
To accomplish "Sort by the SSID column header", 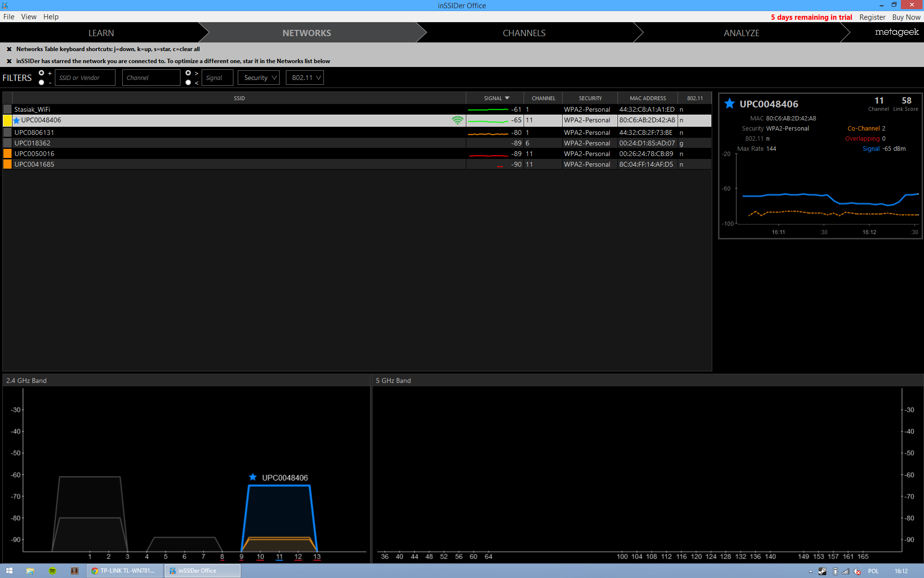I will click(239, 98).
